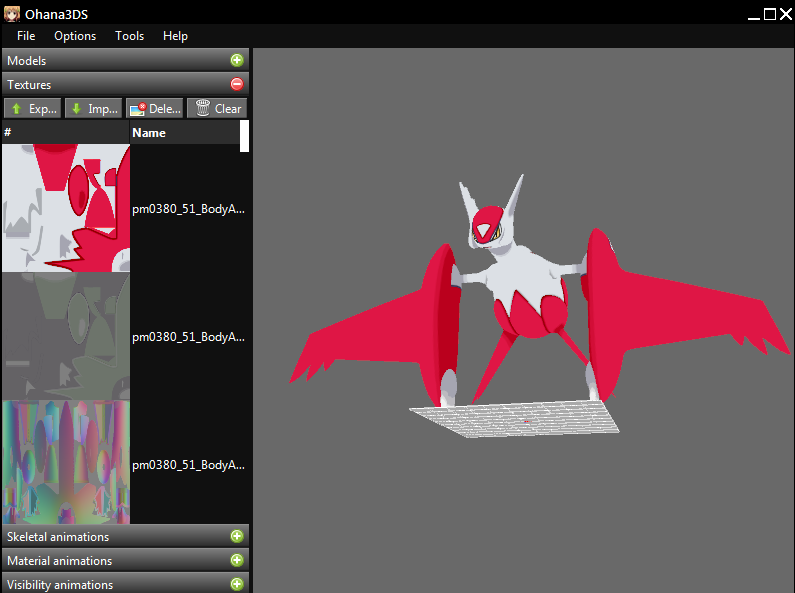Open the File menu

coord(26,36)
